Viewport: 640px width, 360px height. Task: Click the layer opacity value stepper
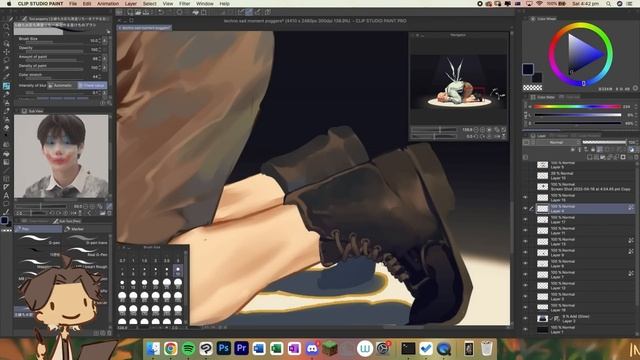638,142
